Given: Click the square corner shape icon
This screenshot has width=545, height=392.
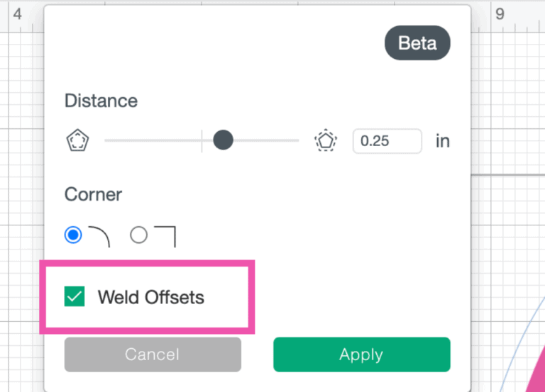Looking at the screenshot, I should 165,236.
